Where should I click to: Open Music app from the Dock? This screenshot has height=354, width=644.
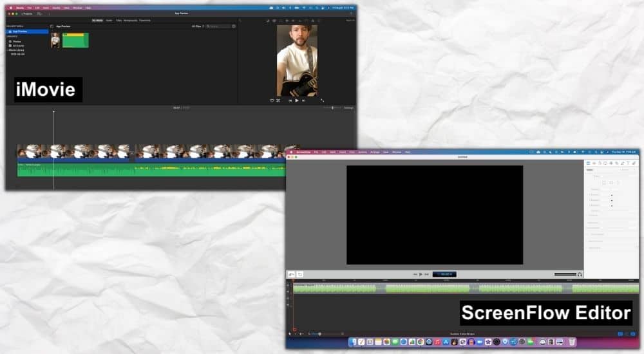437,342
